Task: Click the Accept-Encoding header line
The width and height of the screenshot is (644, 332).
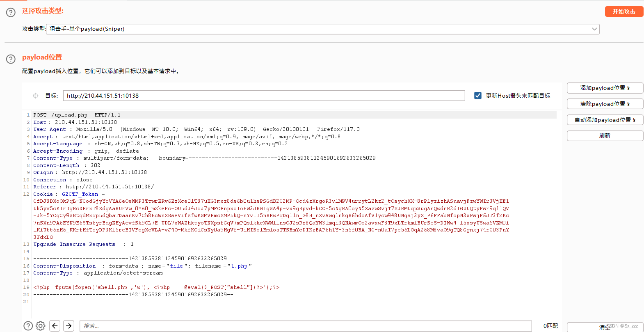Action: click(x=86, y=151)
